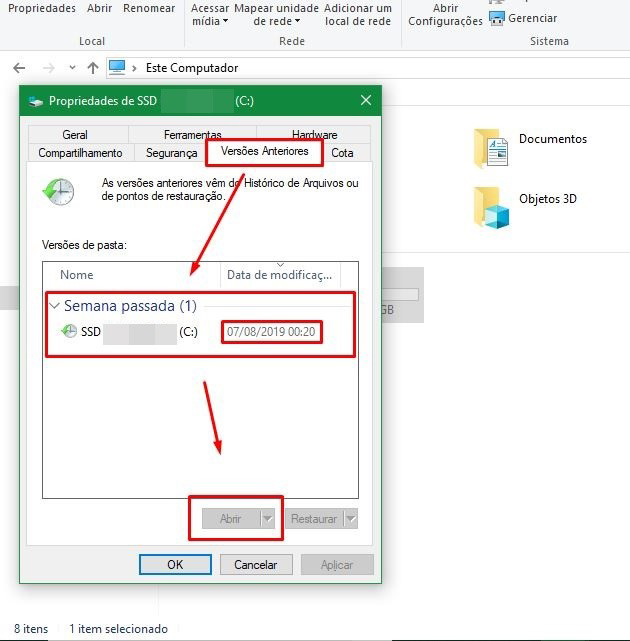
Task: Click the 8 itens status bar text
Action: (31, 628)
